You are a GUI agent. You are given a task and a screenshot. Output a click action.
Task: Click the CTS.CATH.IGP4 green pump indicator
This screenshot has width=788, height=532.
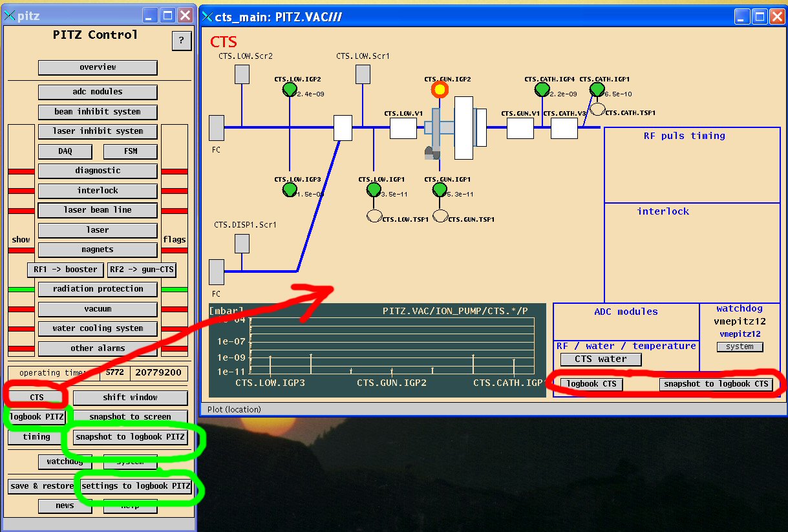(542, 89)
